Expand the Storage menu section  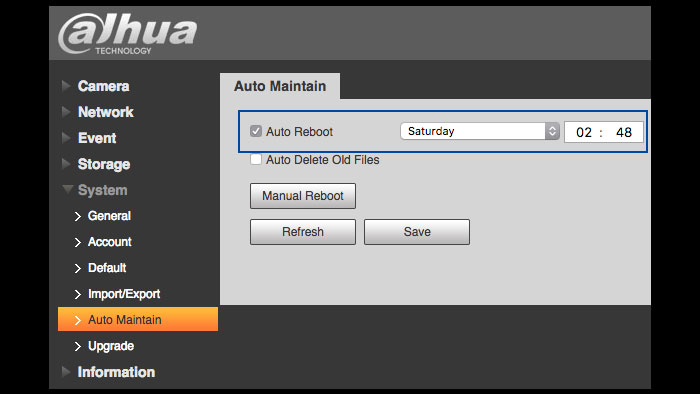tap(104, 164)
